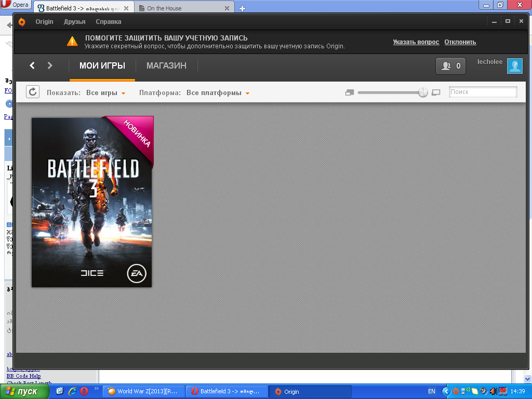Switch to the МАГАЗИН tab
This screenshot has height=399, width=532.
(166, 66)
